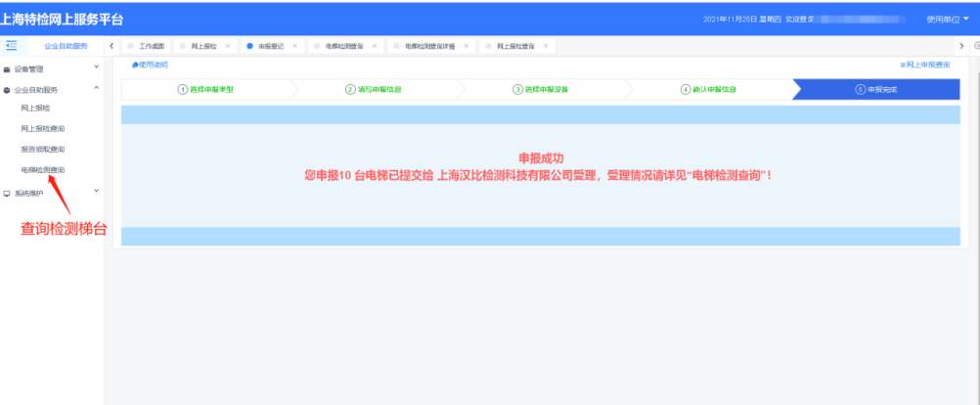Open the 网上申报查询 link
The image size is (980, 405).
click(x=925, y=65)
